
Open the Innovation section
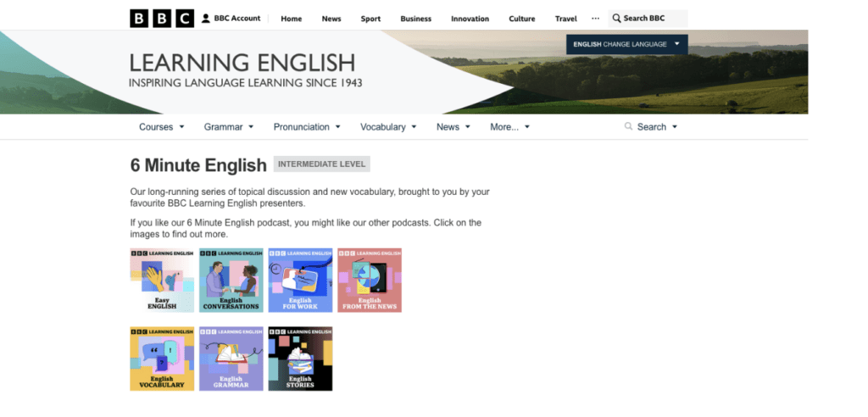pyautogui.click(x=470, y=19)
